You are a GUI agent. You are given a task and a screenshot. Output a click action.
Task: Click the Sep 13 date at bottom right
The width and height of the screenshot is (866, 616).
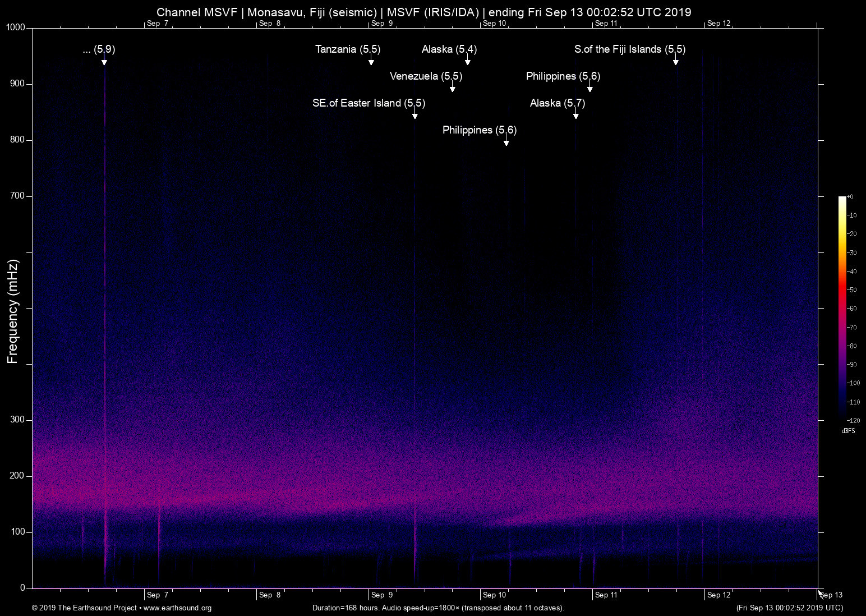coord(832,595)
